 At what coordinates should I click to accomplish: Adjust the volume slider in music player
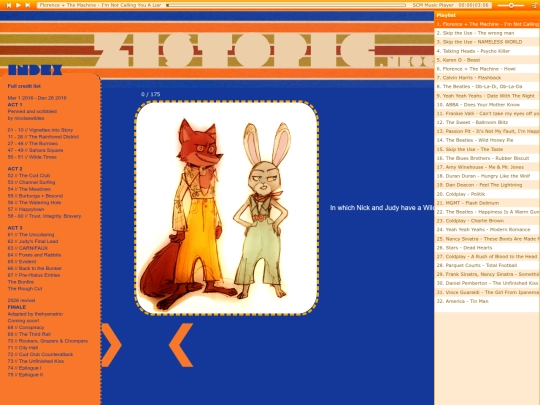pos(511,5)
